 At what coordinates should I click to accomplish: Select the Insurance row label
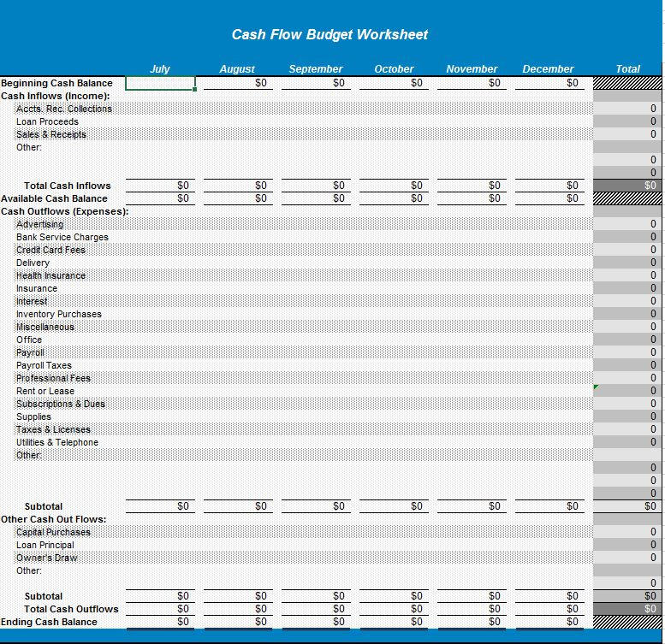click(x=37, y=288)
